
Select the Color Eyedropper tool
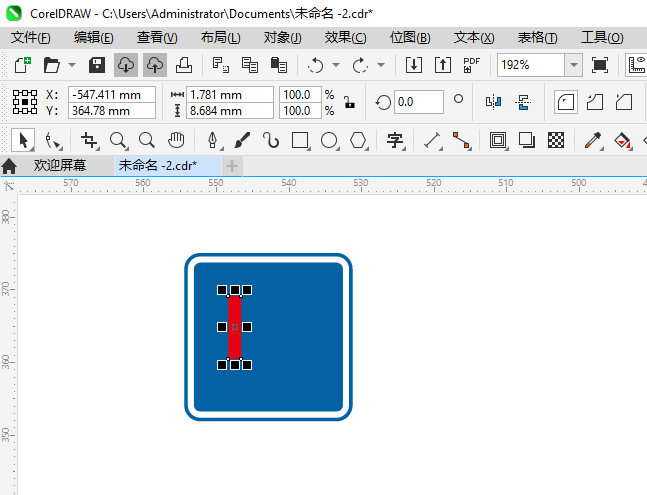(x=593, y=140)
